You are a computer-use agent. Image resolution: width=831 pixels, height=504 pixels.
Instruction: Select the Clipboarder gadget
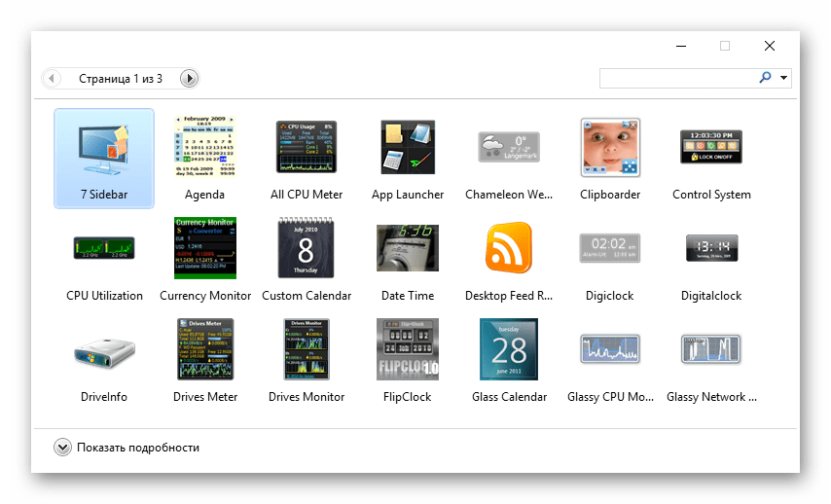(610, 148)
